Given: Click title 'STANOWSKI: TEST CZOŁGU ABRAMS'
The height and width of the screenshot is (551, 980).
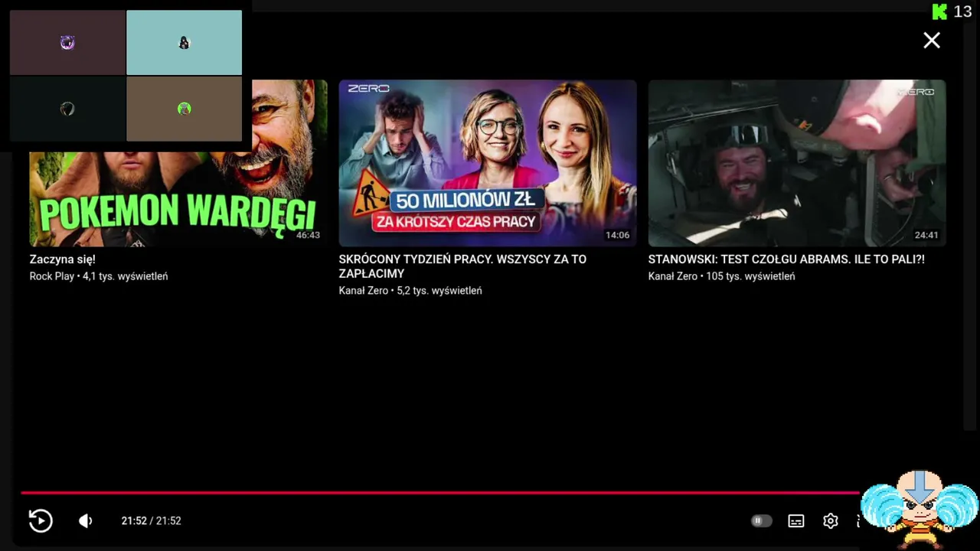Looking at the screenshot, I should click(786, 259).
